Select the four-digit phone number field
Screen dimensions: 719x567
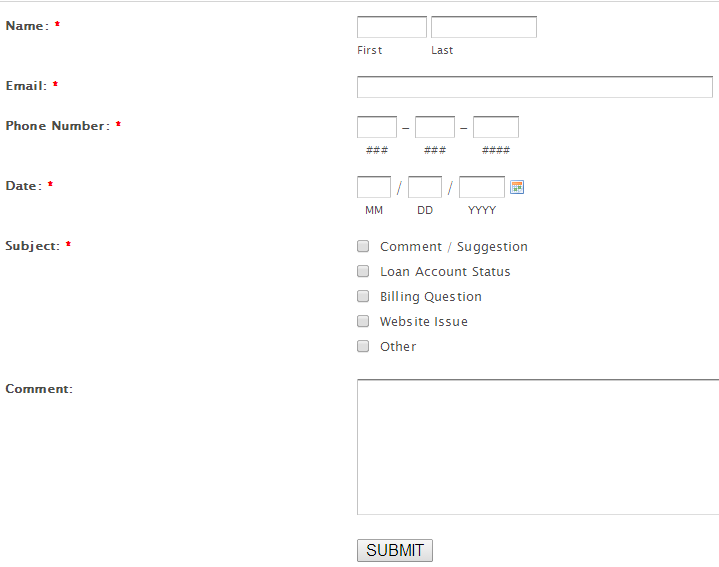pyautogui.click(x=496, y=127)
